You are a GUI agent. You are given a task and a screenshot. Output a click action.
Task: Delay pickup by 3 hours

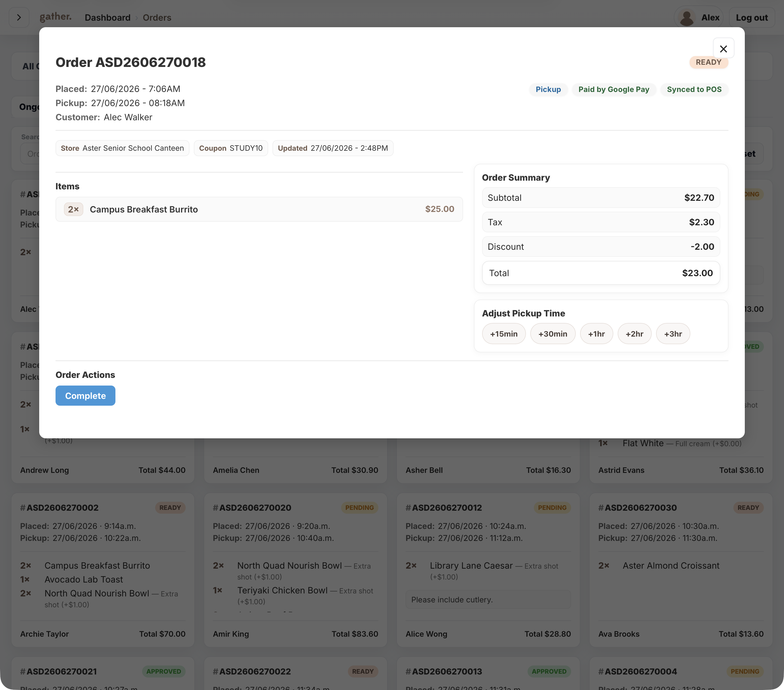pos(673,334)
